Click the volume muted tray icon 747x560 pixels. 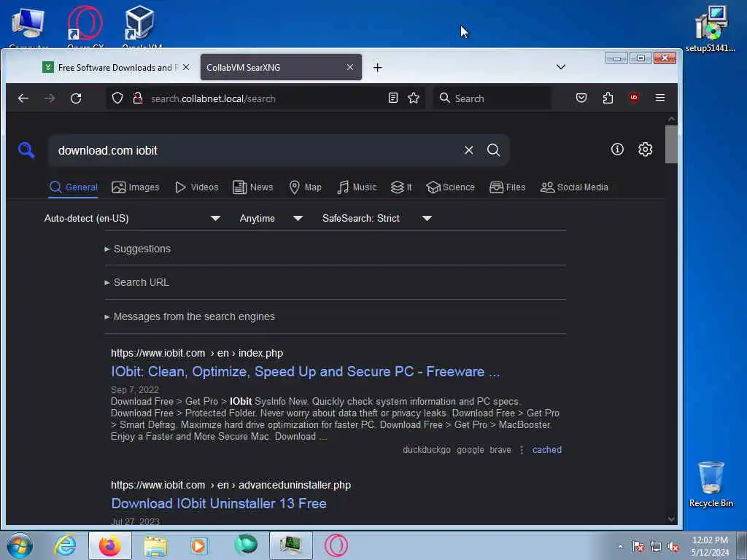[x=673, y=547]
